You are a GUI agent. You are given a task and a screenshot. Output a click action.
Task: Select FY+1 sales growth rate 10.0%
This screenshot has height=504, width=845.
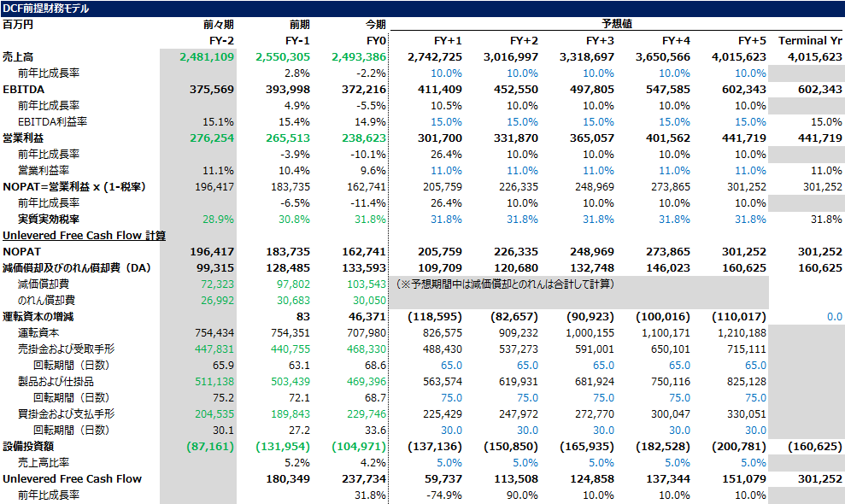tap(446, 73)
